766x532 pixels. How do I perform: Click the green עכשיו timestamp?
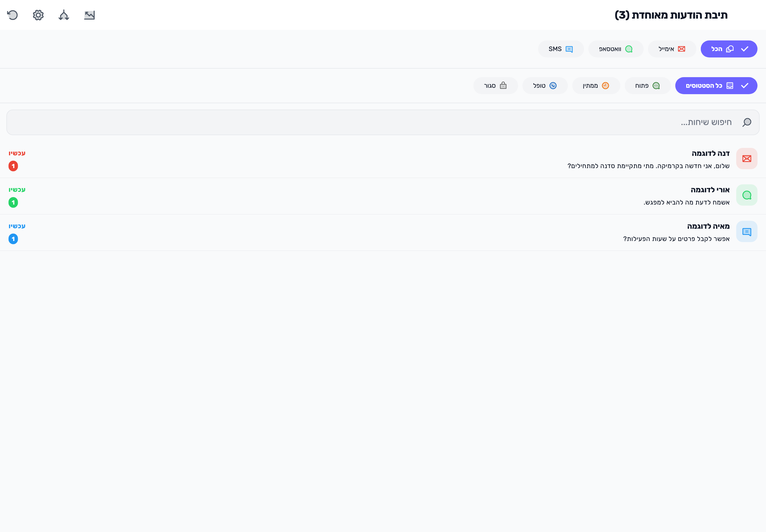point(17,189)
